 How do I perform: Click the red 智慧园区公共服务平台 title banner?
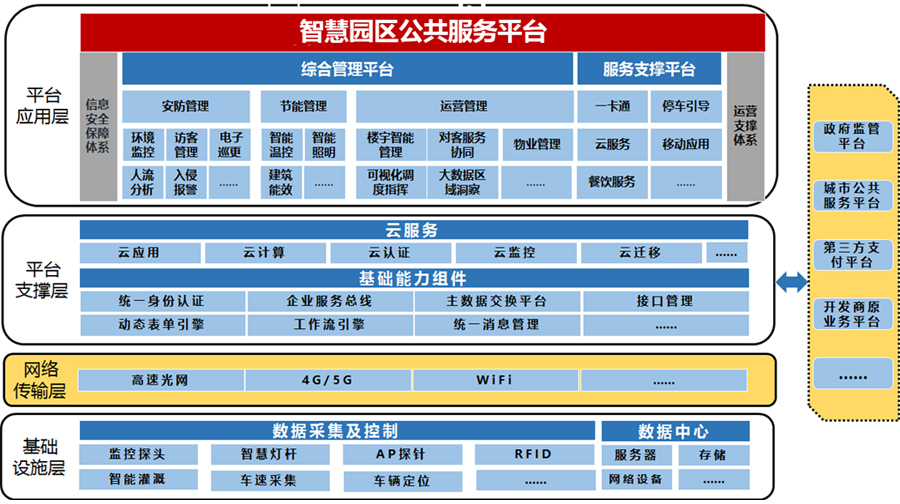click(x=423, y=31)
